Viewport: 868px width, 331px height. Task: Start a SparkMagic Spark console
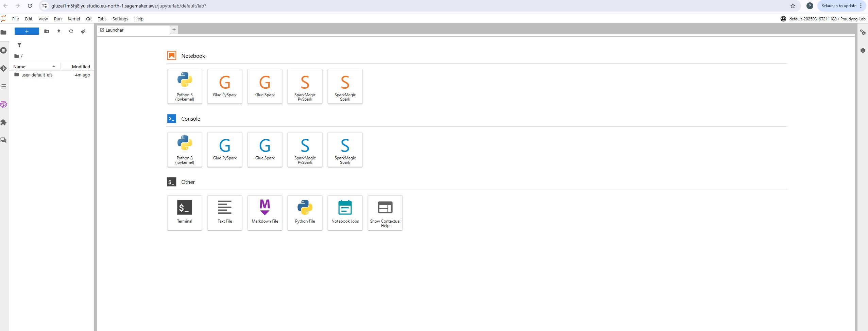coord(345,150)
